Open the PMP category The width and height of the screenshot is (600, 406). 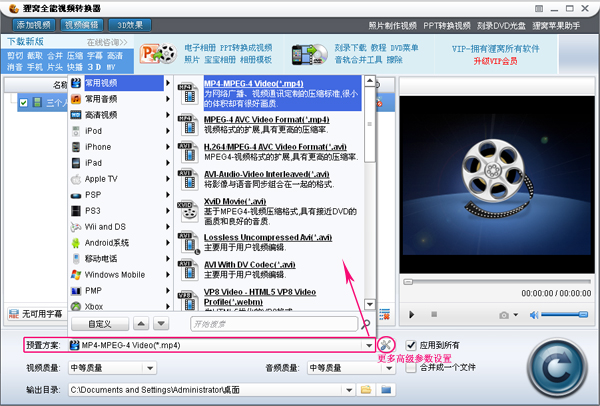[120, 291]
